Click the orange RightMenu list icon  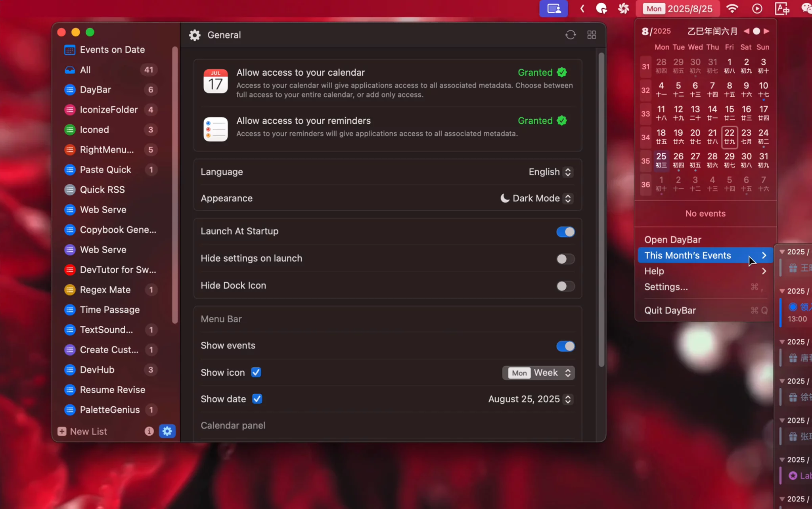pos(70,150)
